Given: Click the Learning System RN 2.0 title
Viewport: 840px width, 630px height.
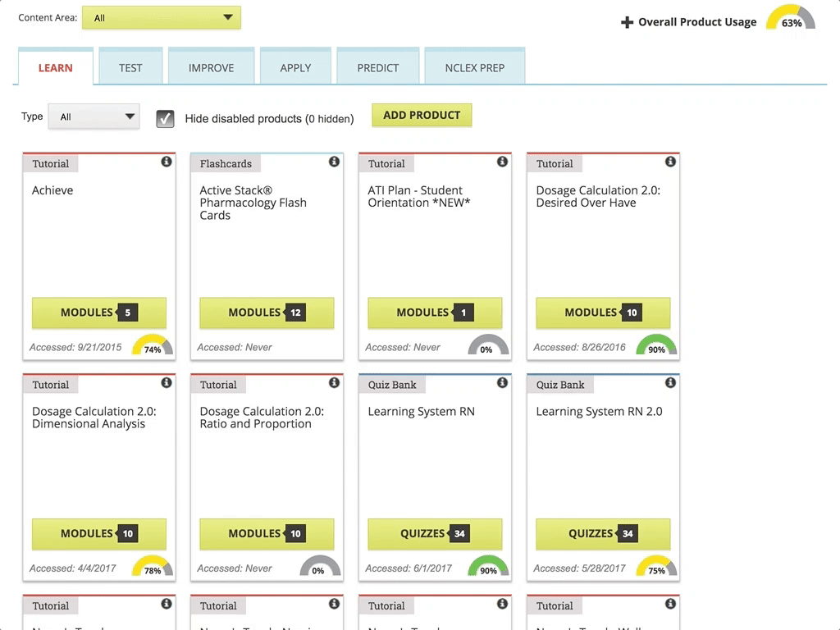Looking at the screenshot, I should 600,412.
